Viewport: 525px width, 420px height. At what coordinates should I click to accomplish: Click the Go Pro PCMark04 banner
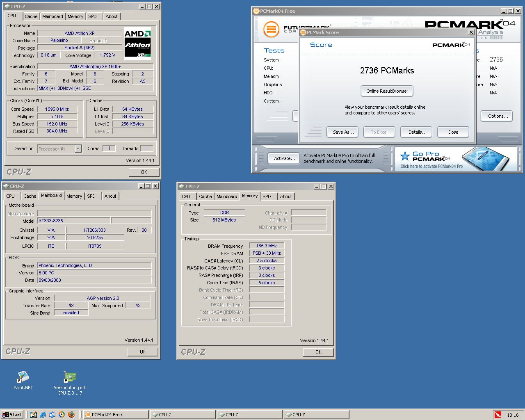coord(455,159)
